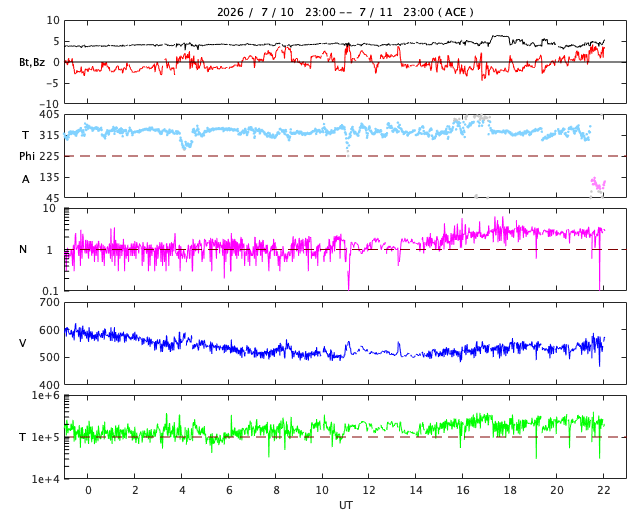Click the 20 hour label on the UT axis

(x=557, y=490)
